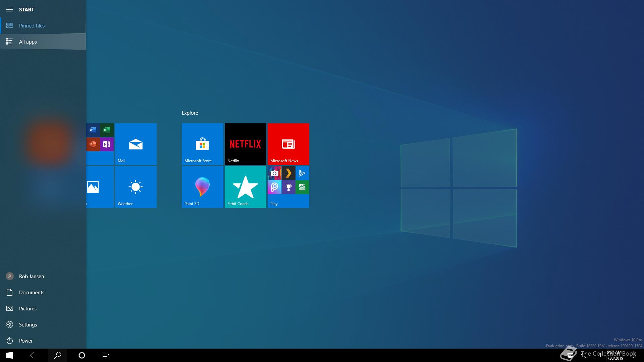This screenshot has height=362, width=644.
Task: Launch Excel from the Office tile folder
Action: pos(107,130)
